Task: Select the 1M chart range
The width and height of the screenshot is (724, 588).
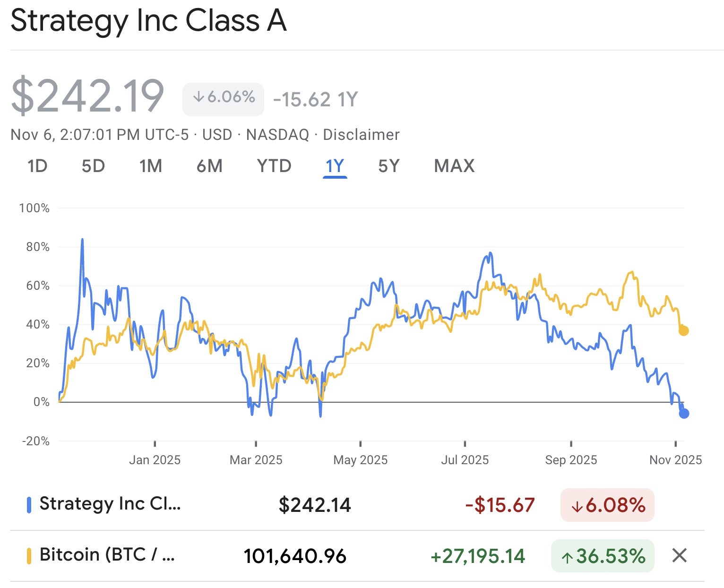Action: 151,166
